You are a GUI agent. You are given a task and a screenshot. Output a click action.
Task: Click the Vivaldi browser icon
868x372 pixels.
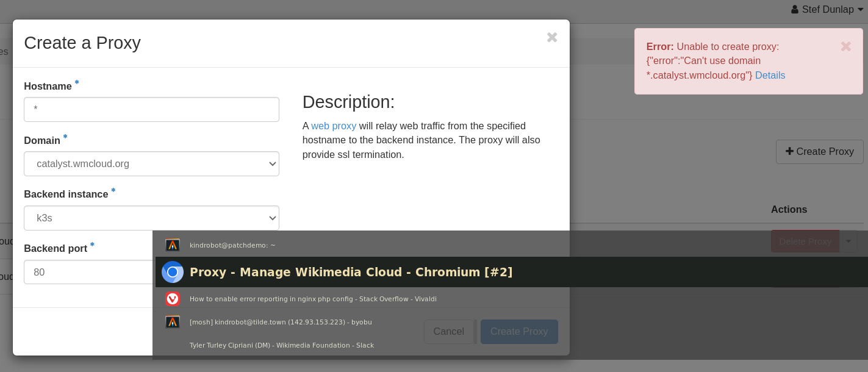(173, 299)
